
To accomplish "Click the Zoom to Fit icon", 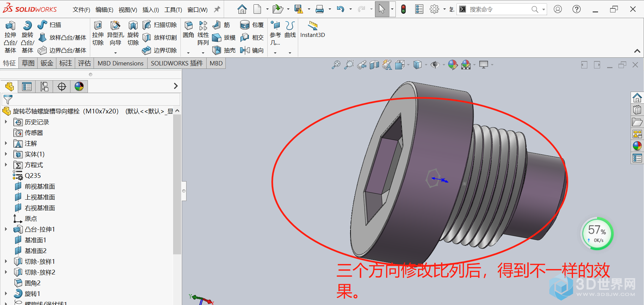I will click(336, 65).
